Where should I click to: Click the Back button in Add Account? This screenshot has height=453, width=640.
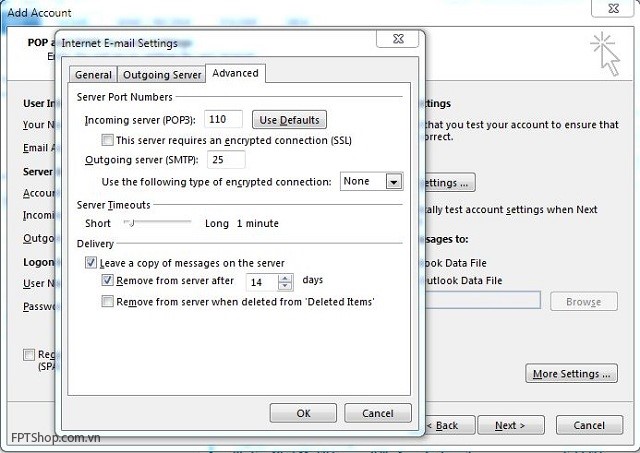tap(443, 425)
